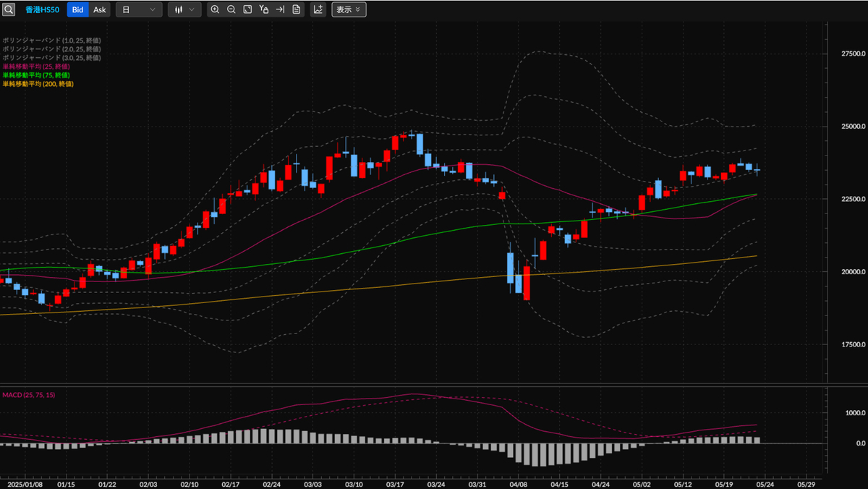Click the orange 単純移動平均 (200, 終値) label
Image resolution: width=868 pixels, height=489 pixels.
pos(38,84)
